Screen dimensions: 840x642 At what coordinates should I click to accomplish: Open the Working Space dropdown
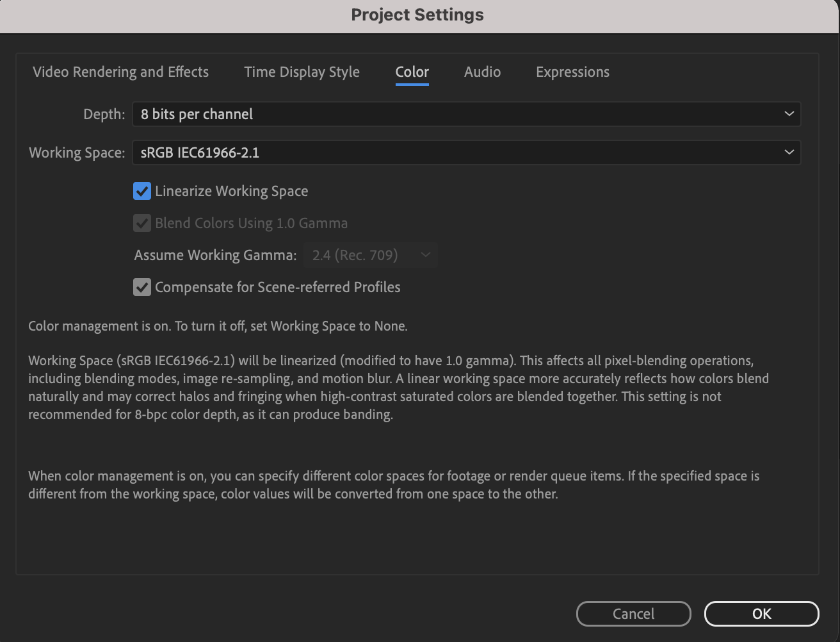[x=466, y=152]
